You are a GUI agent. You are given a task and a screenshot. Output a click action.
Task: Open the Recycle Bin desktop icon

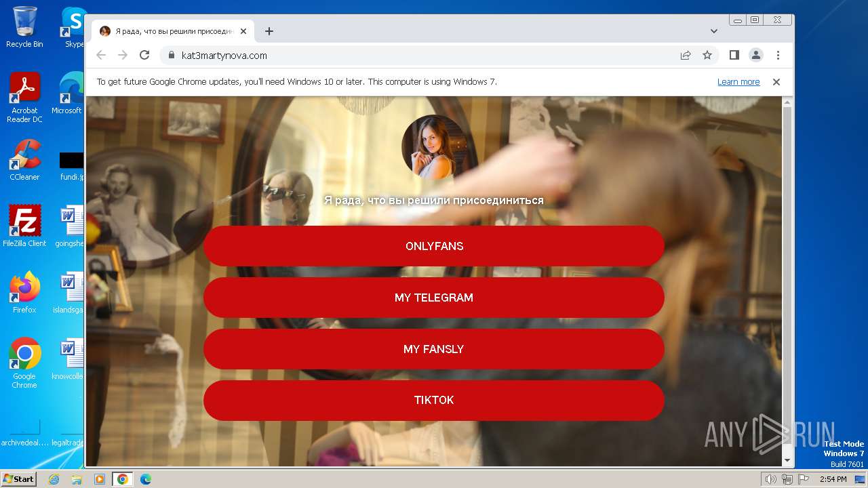pyautogui.click(x=24, y=27)
